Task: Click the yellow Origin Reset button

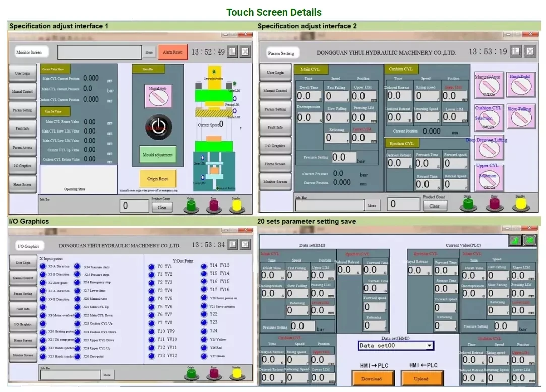Action: (x=158, y=179)
